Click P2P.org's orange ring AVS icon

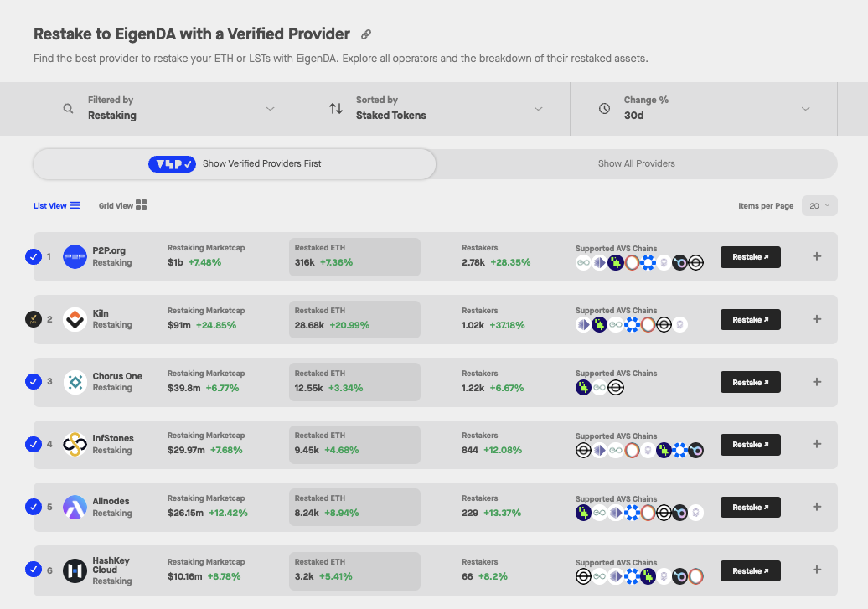632,262
